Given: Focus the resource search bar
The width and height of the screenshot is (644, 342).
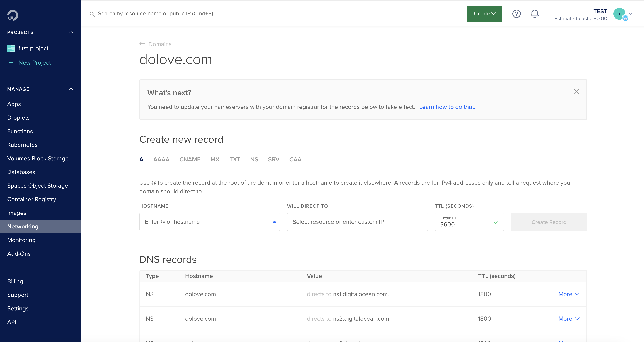Looking at the screenshot, I should [155, 14].
